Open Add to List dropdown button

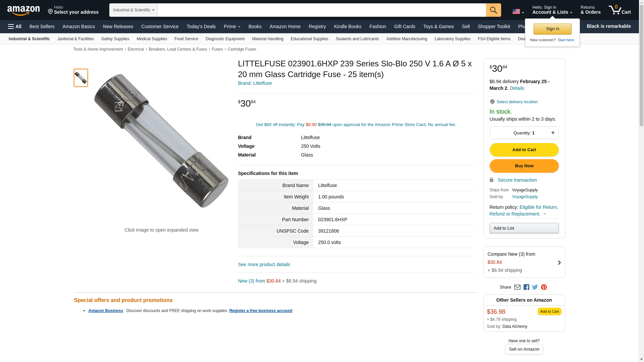[x=524, y=228]
